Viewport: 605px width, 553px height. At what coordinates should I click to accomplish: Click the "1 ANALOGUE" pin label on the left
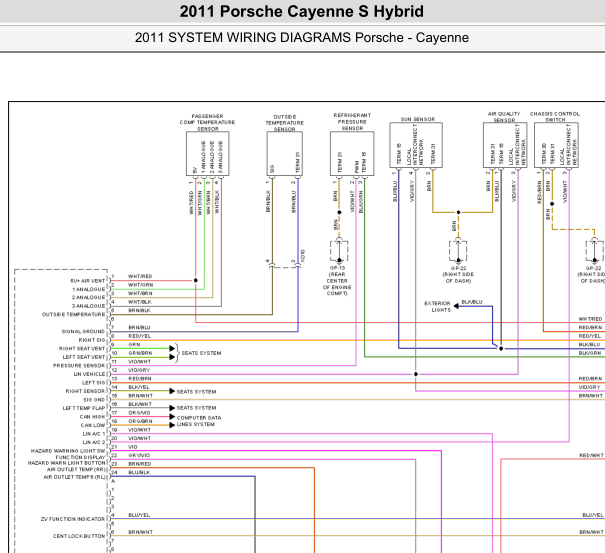click(88, 289)
